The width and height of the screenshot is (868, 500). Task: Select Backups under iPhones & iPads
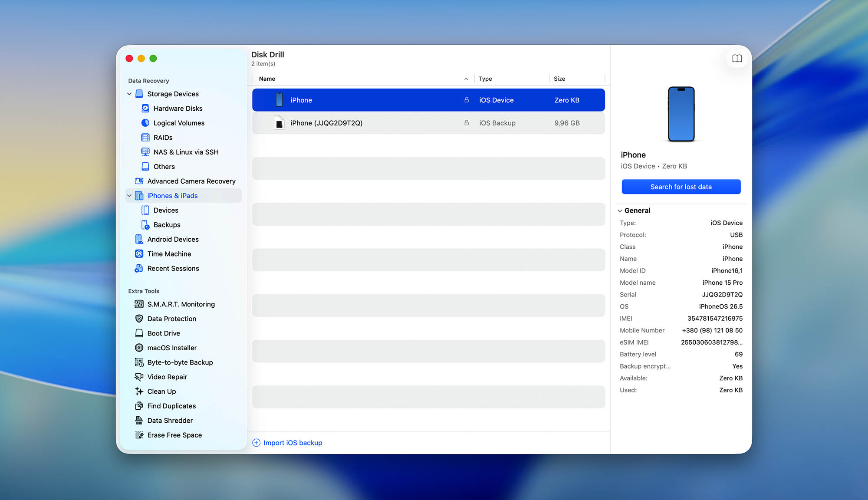tap(167, 224)
